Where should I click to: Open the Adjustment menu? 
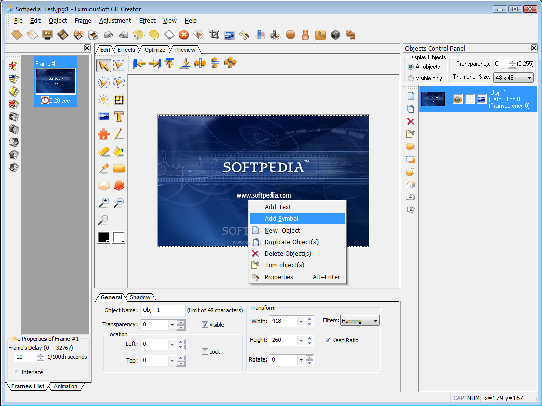pos(115,21)
